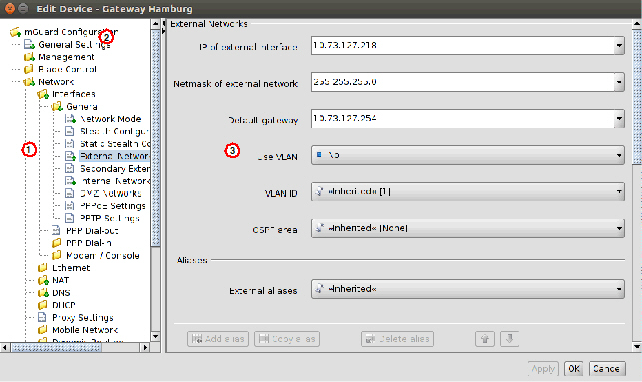Image resolution: width=642 pixels, height=382 pixels.
Task: Click the Add alias button
Action: pyautogui.click(x=218, y=339)
